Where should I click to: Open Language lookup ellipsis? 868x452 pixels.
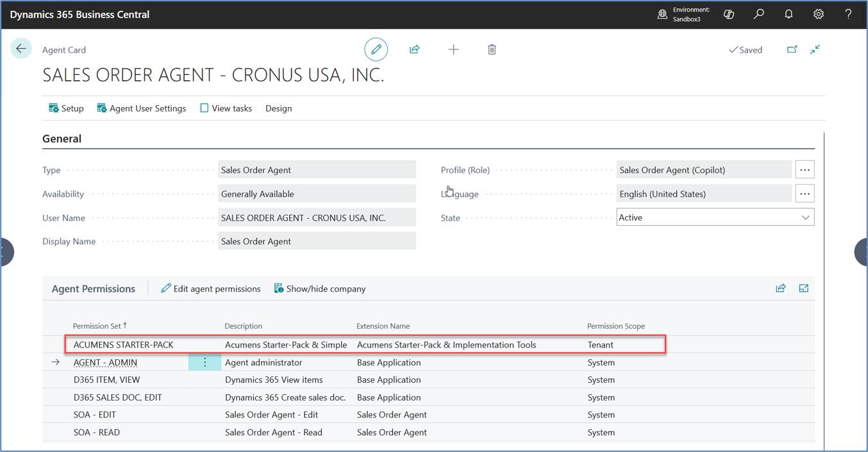pyautogui.click(x=805, y=194)
